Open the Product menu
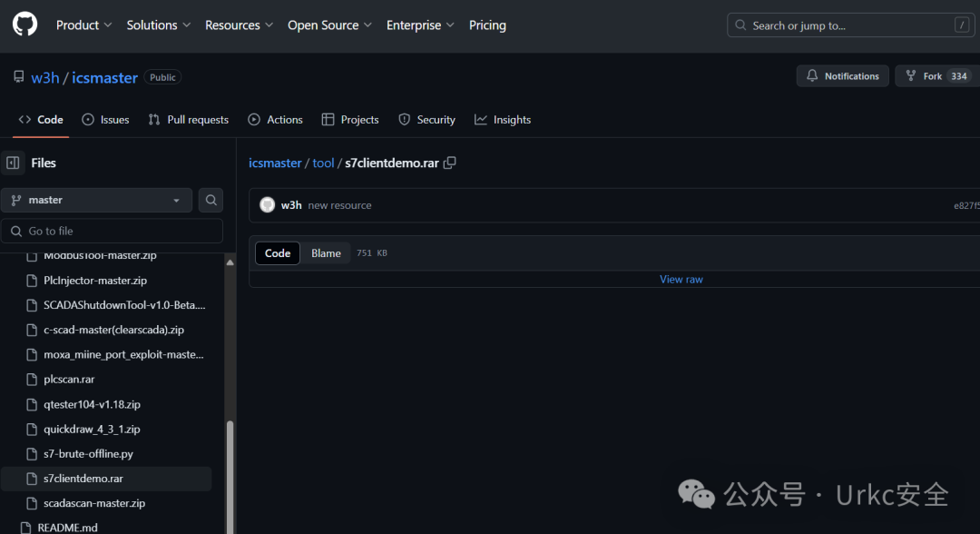 click(83, 25)
